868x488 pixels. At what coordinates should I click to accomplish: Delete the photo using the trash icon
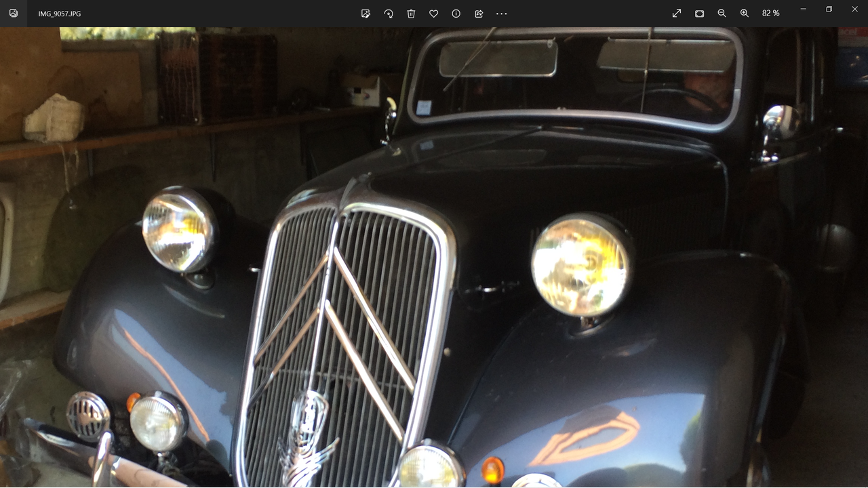411,14
